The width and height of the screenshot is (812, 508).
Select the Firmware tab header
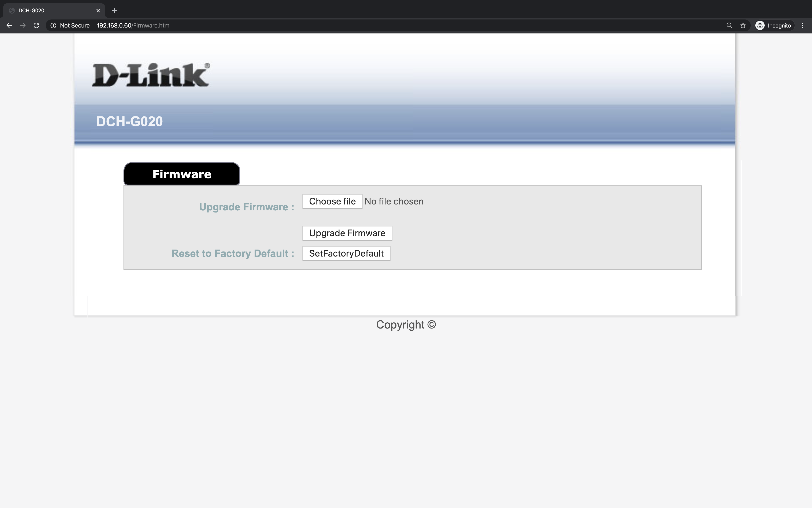coord(182,174)
